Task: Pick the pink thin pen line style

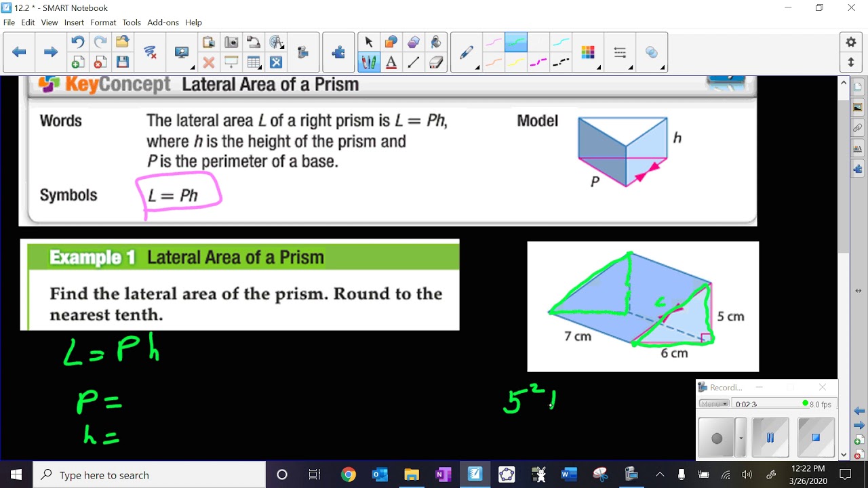Action: pyautogui.click(x=493, y=43)
